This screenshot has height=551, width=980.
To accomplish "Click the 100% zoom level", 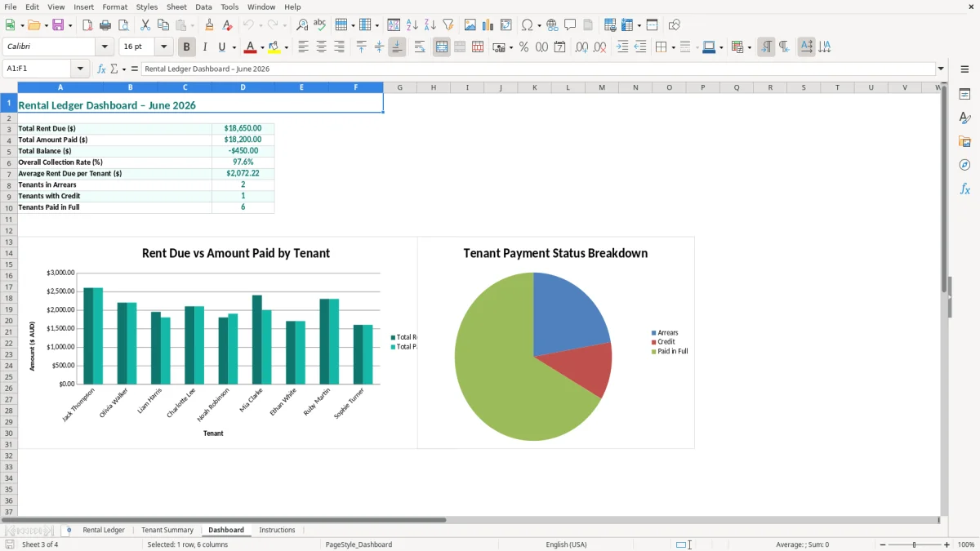I will pos(966,544).
